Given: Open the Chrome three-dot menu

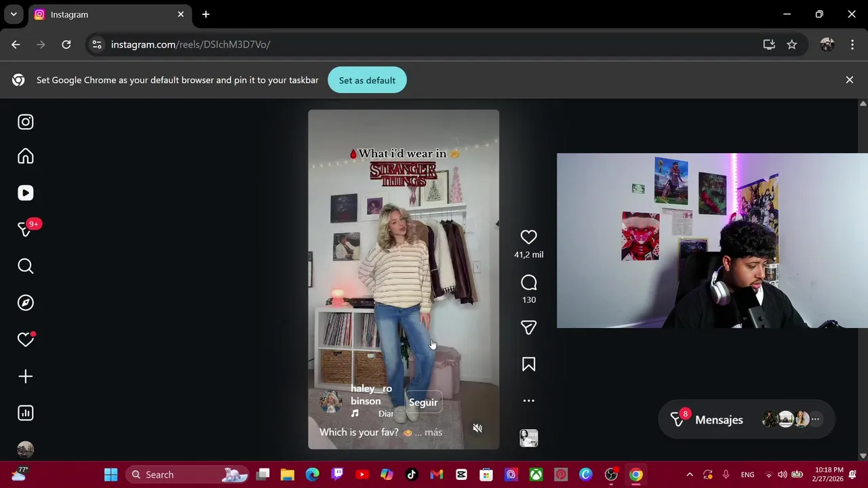Looking at the screenshot, I should click(x=852, y=44).
